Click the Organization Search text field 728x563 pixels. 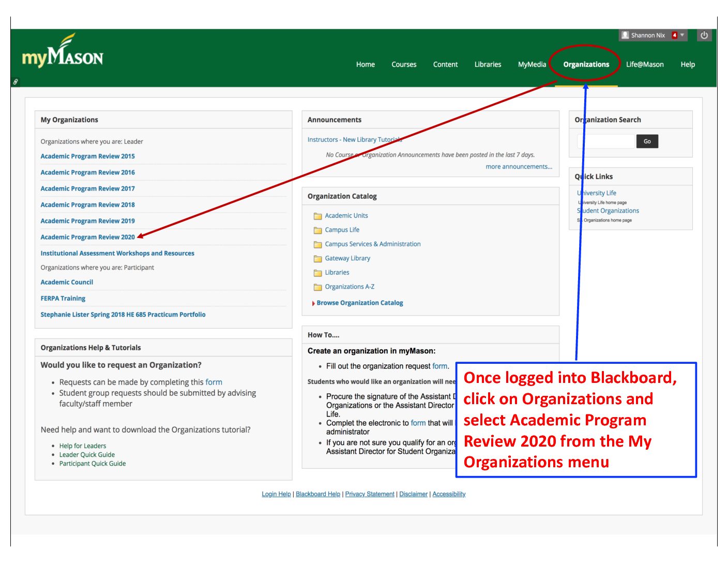pyautogui.click(x=605, y=141)
